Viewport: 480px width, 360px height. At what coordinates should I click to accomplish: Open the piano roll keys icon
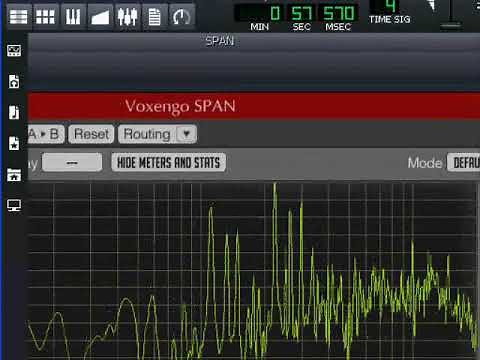73,17
